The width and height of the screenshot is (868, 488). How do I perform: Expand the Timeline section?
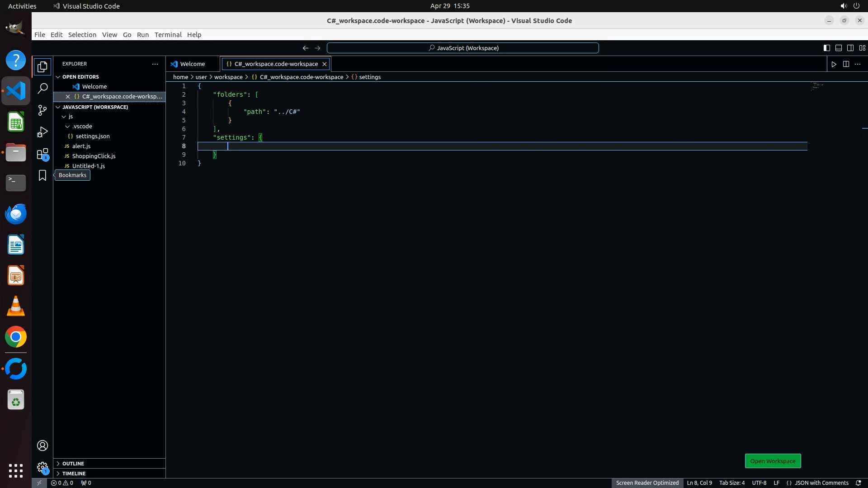coord(74,474)
